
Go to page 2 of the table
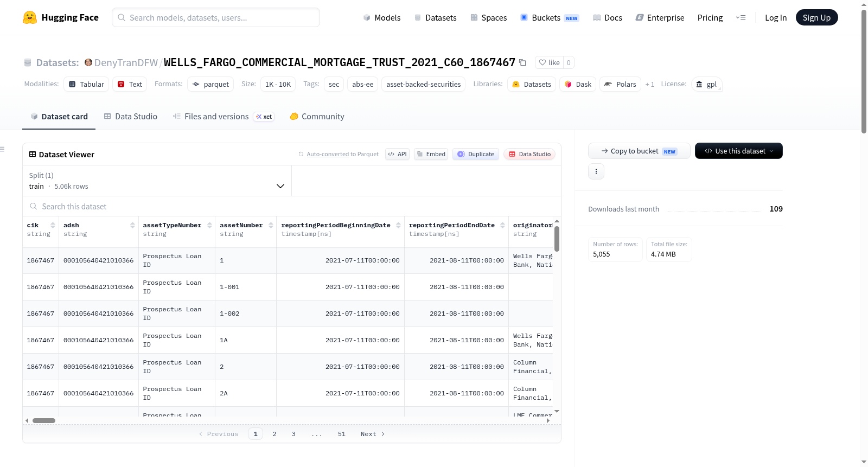click(275, 434)
